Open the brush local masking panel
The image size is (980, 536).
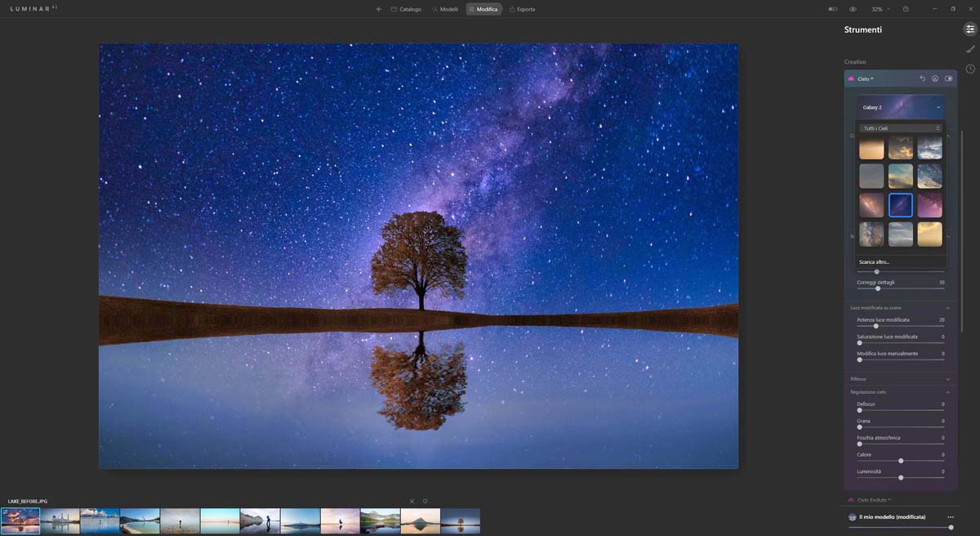(x=970, y=49)
